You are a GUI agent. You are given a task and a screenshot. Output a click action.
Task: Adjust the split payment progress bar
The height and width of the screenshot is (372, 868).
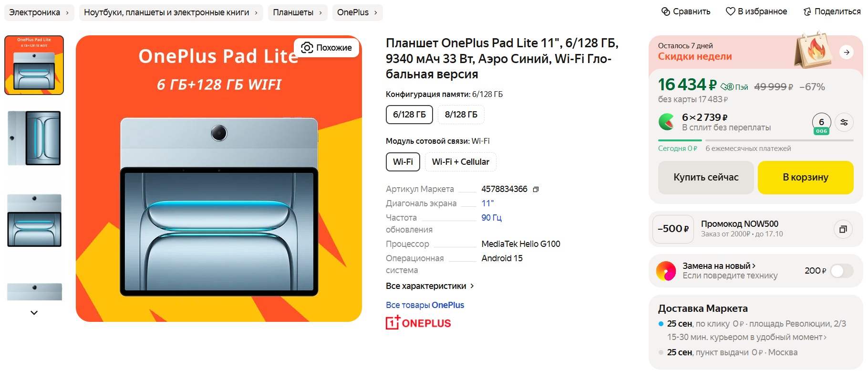pyautogui.click(x=756, y=140)
